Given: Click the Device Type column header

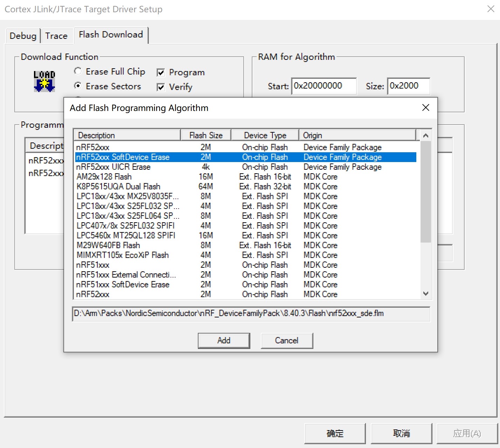Looking at the screenshot, I should [x=265, y=135].
